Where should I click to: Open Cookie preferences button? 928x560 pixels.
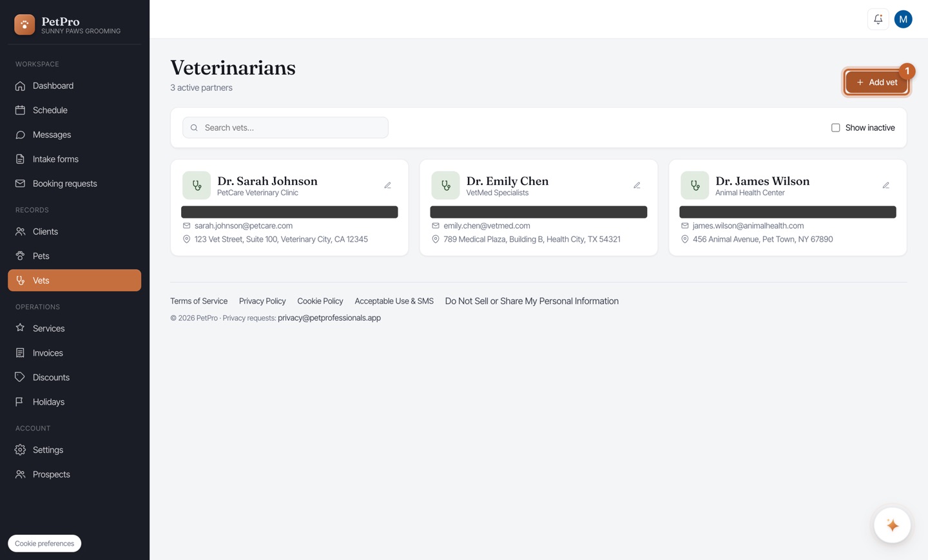(x=44, y=543)
